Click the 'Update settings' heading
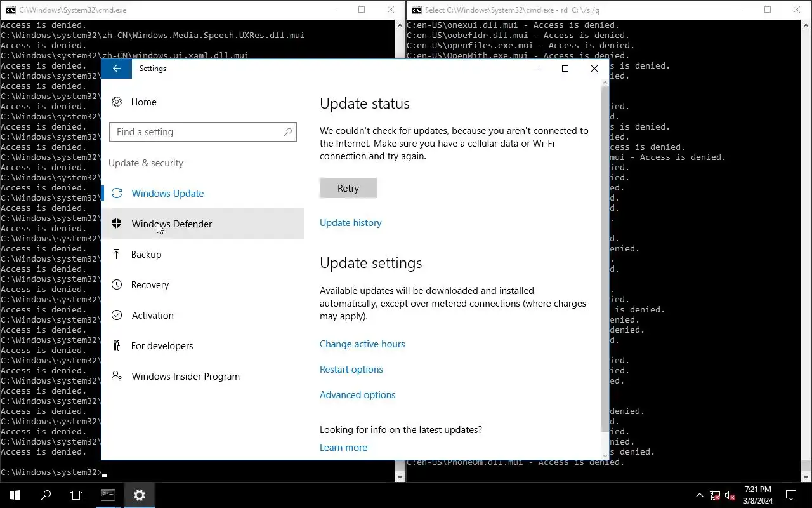The image size is (812, 508). 370,263
